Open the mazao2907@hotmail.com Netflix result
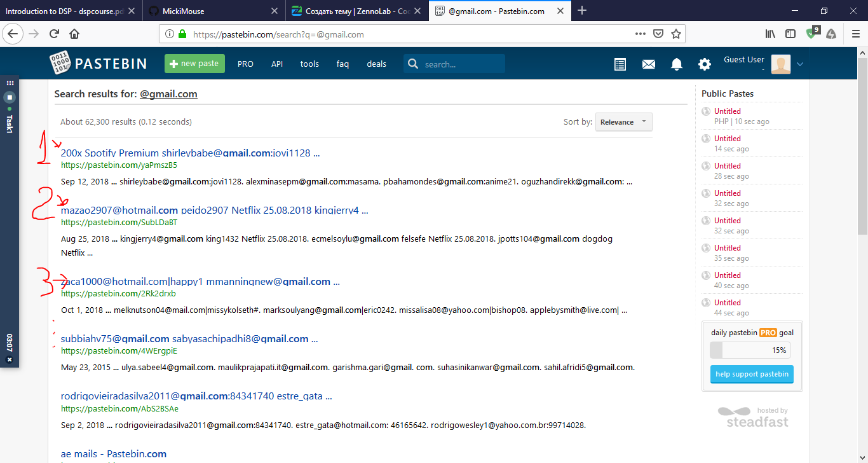This screenshot has height=463, width=868. (214, 210)
